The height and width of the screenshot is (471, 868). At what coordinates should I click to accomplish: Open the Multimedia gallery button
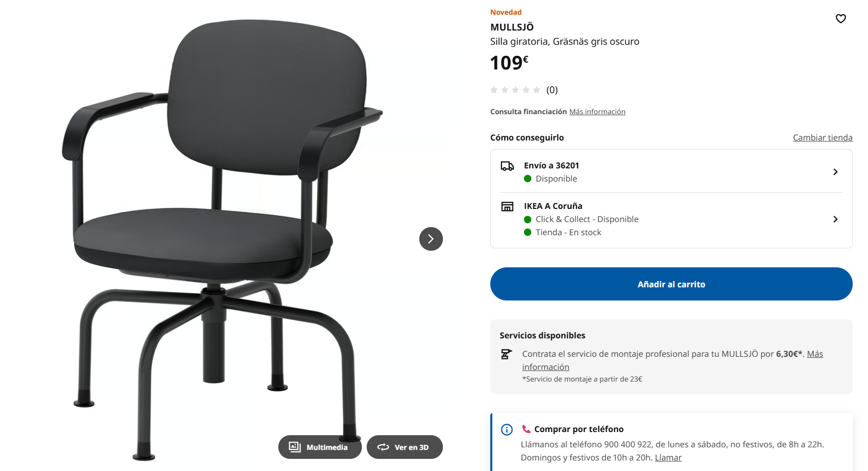(x=320, y=447)
